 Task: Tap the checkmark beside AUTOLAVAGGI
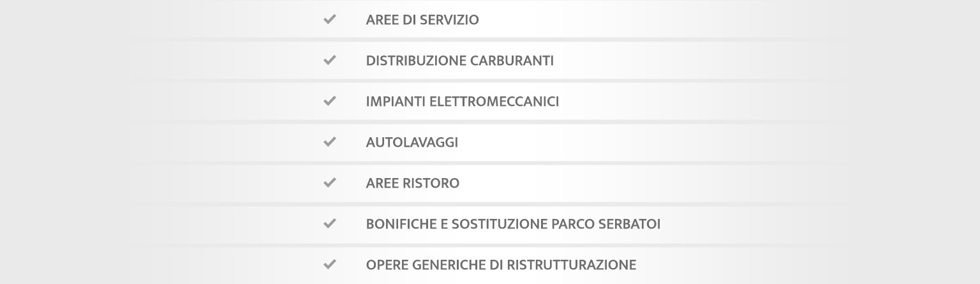(330, 142)
